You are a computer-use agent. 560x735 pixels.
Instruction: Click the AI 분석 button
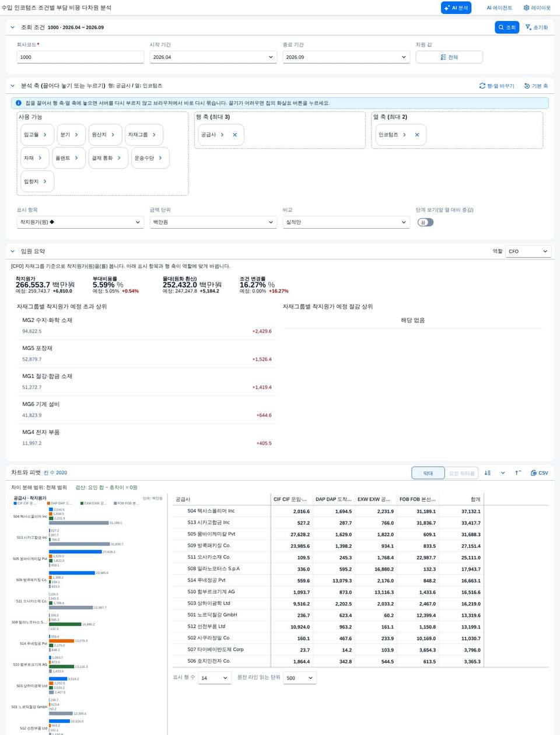pyautogui.click(x=456, y=8)
